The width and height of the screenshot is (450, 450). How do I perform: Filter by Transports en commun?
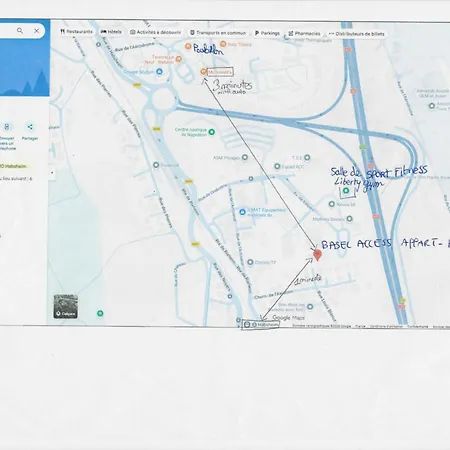[218, 33]
